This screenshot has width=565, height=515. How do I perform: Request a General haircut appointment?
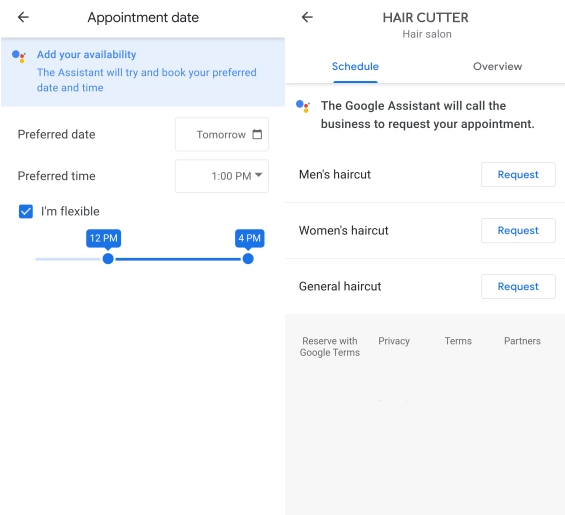518,287
